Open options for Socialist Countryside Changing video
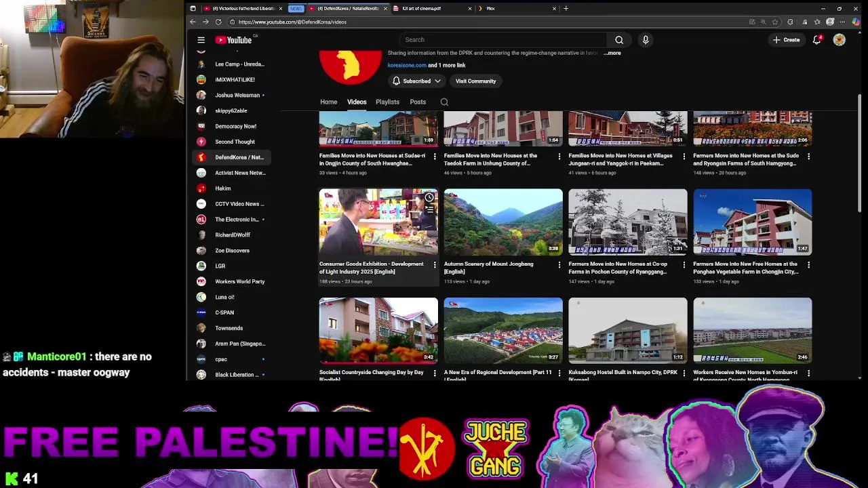The height and width of the screenshot is (488, 868). 435,373
